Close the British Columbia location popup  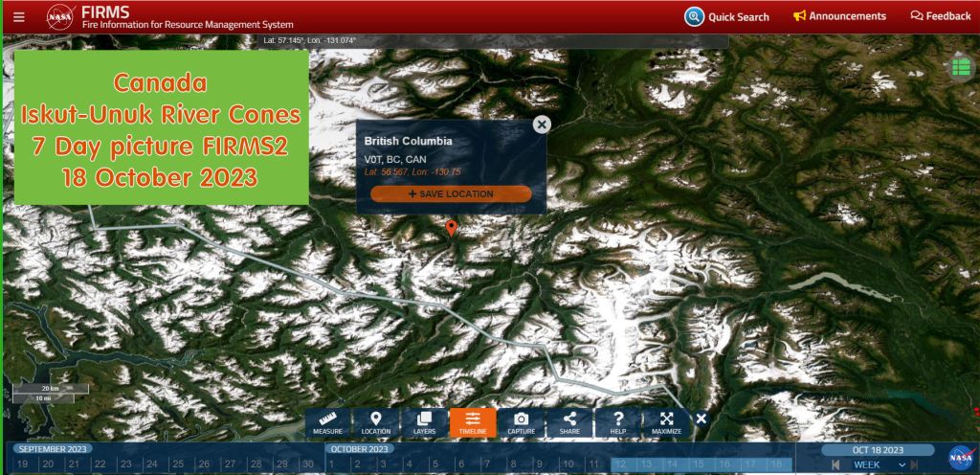pyautogui.click(x=542, y=124)
